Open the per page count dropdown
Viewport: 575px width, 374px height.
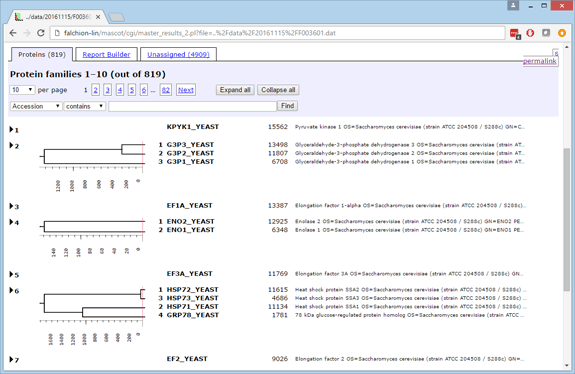pyautogui.click(x=22, y=90)
